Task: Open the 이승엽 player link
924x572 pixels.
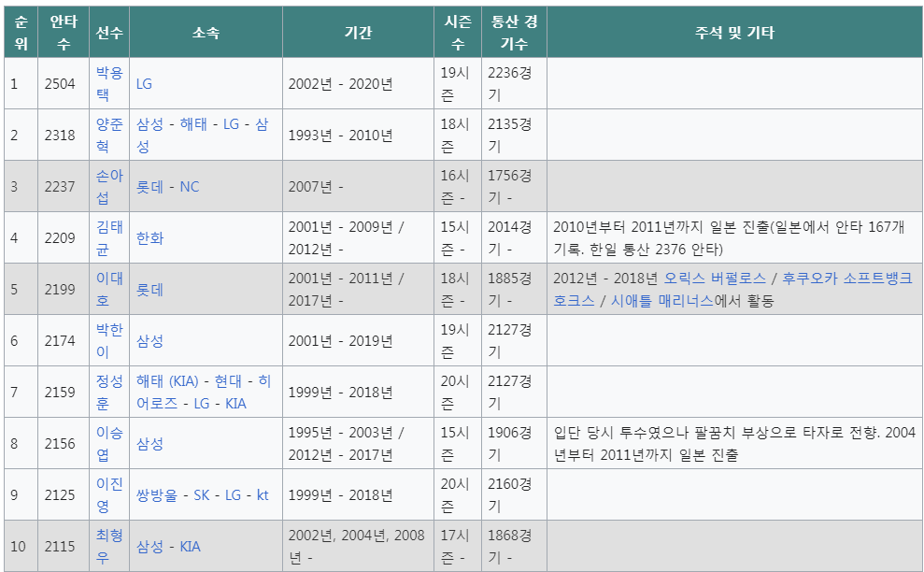Action: [109, 443]
